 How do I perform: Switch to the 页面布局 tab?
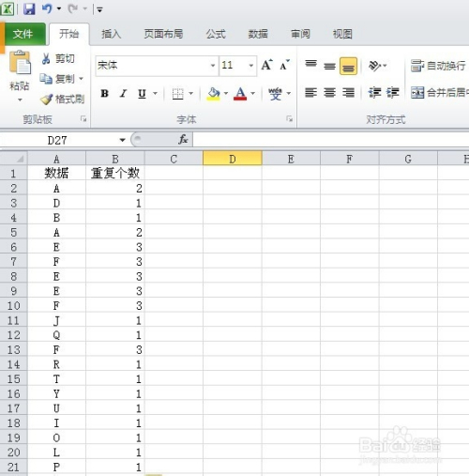point(163,34)
